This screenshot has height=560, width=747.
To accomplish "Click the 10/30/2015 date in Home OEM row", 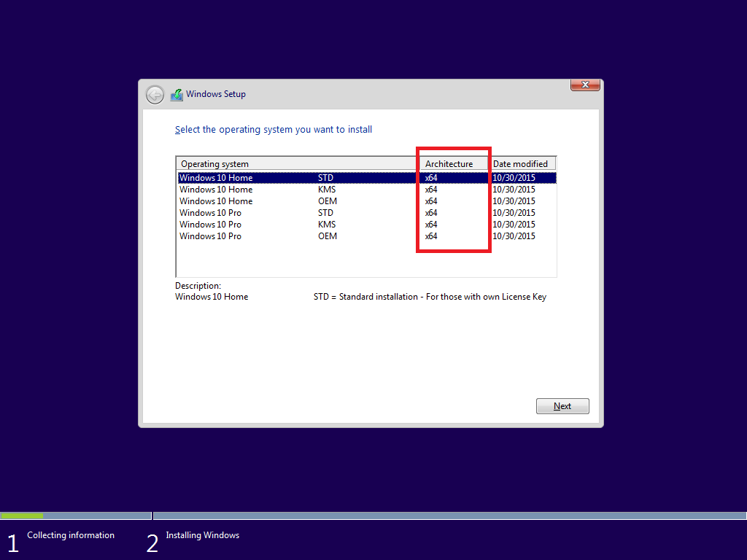I will (x=514, y=201).
